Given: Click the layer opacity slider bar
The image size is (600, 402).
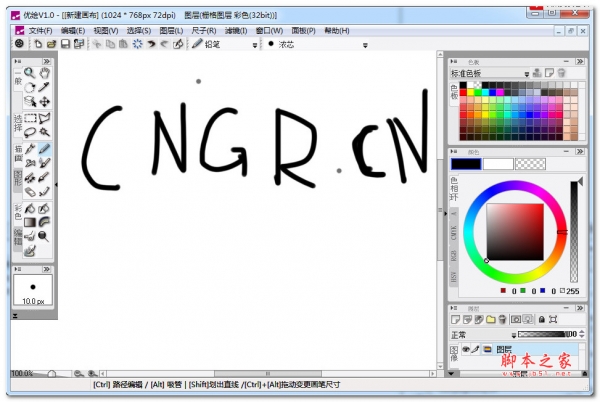Looking at the screenshot, I should tap(542, 334).
